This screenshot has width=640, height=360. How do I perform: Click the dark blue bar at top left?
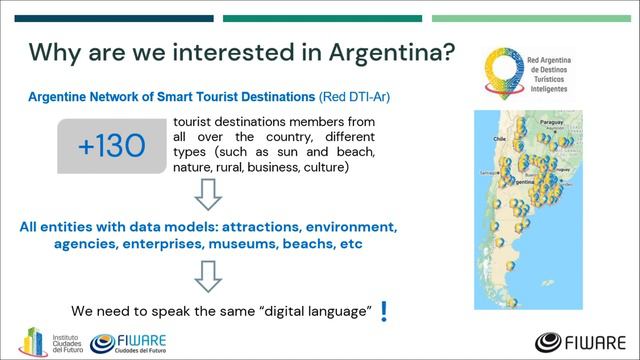point(114,18)
